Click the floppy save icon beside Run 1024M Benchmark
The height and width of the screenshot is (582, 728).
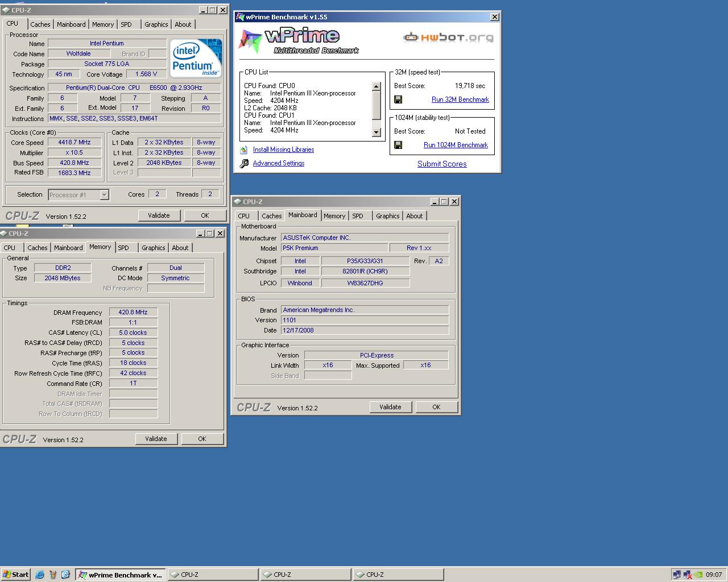point(398,145)
